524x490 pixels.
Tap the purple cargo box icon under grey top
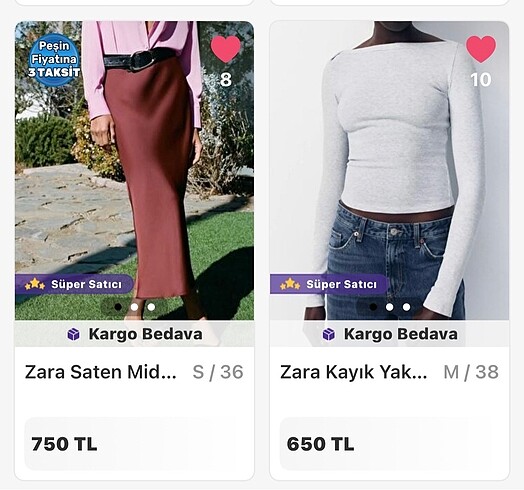pos(329,334)
